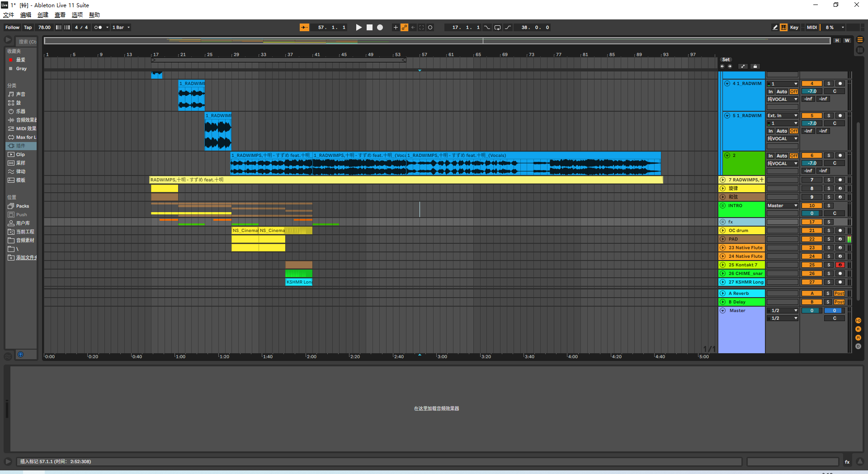868x474 pixels.
Task: Toggle the Draw Mode pencil icon
Action: (775, 28)
